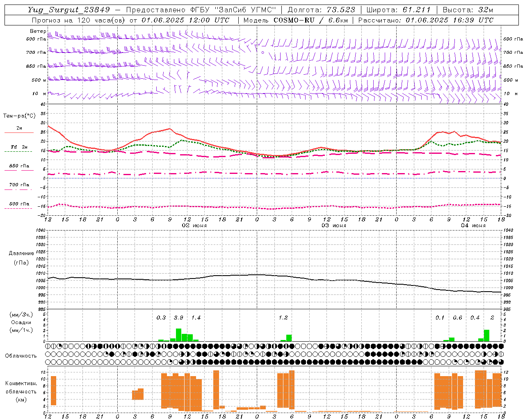Click the Ветер panel label
The height and width of the screenshot is (420, 525).
click(x=38, y=31)
